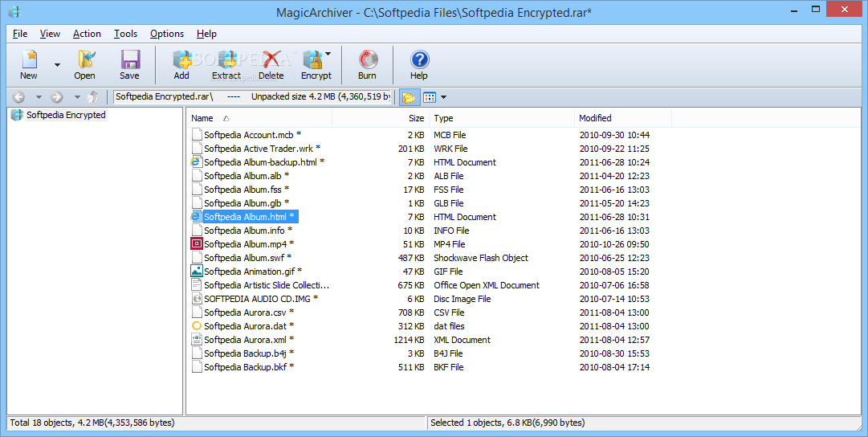Click icon of Softpedia Album-backup.html
Image resolution: width=868 pixels, height=437 pixels.
pyautogui.click(x=196, y=161)
